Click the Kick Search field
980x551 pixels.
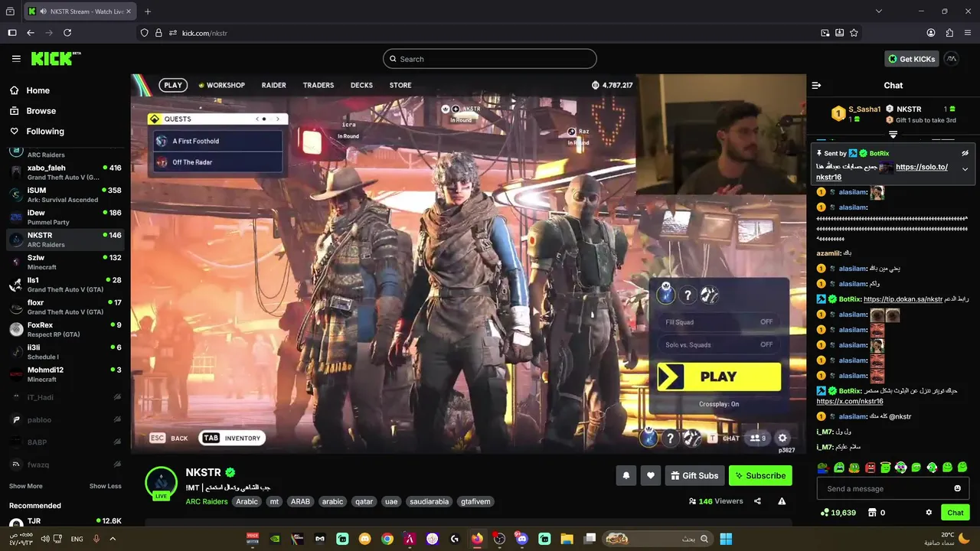(x=490, y=59)
